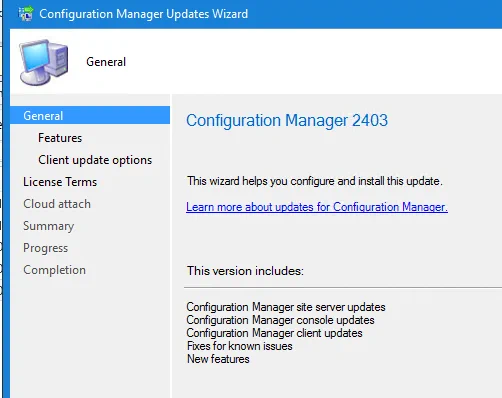Open the Features wizard step
This screenshot has height=398, width=502.
tap(60, 138)
